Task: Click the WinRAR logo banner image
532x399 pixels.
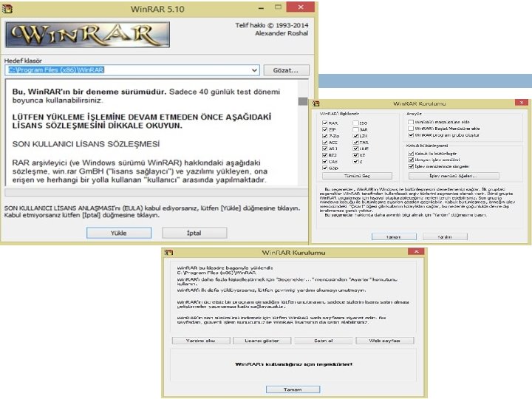Action: 87,35
